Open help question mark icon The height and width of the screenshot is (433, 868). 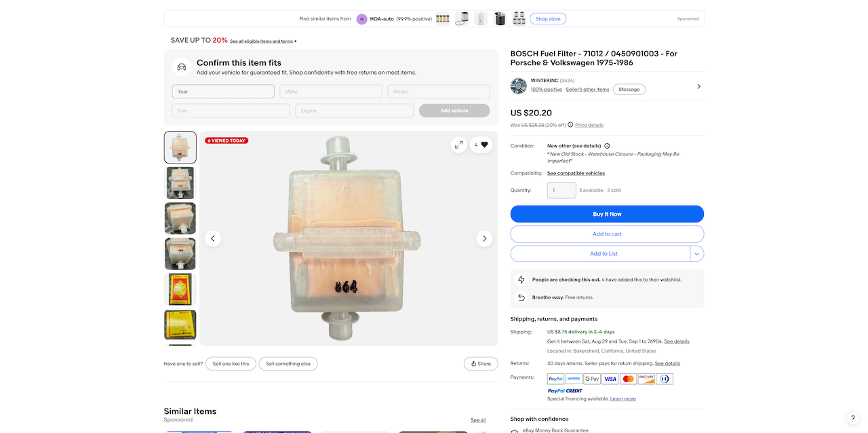click(x=853, y=418)
